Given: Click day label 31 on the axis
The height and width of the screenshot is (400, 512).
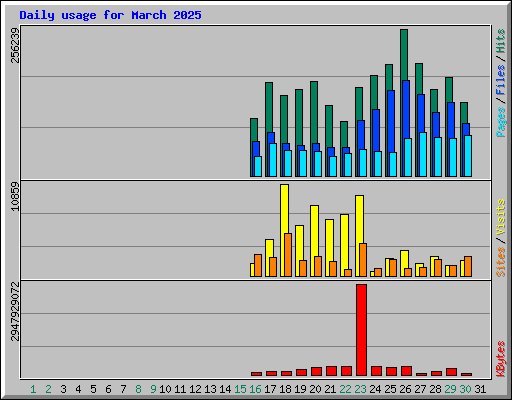Looking at the screenshot, I should point(480,389).
